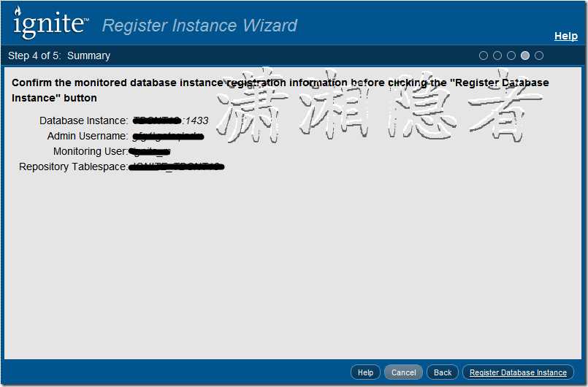The image size is (588, 387).
Task: Click the 'Repository Tablespace:' label
Action: [73, 167]
